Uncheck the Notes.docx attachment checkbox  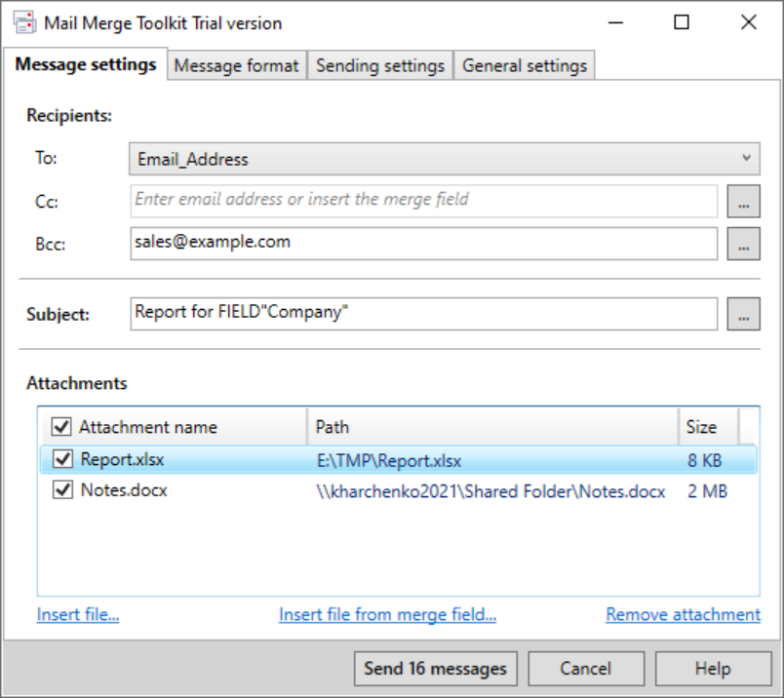63,490
